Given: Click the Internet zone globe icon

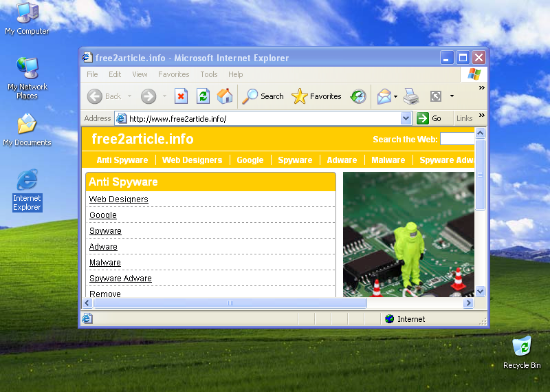Looking at the screenshot, I should click(x=389, y=318).
